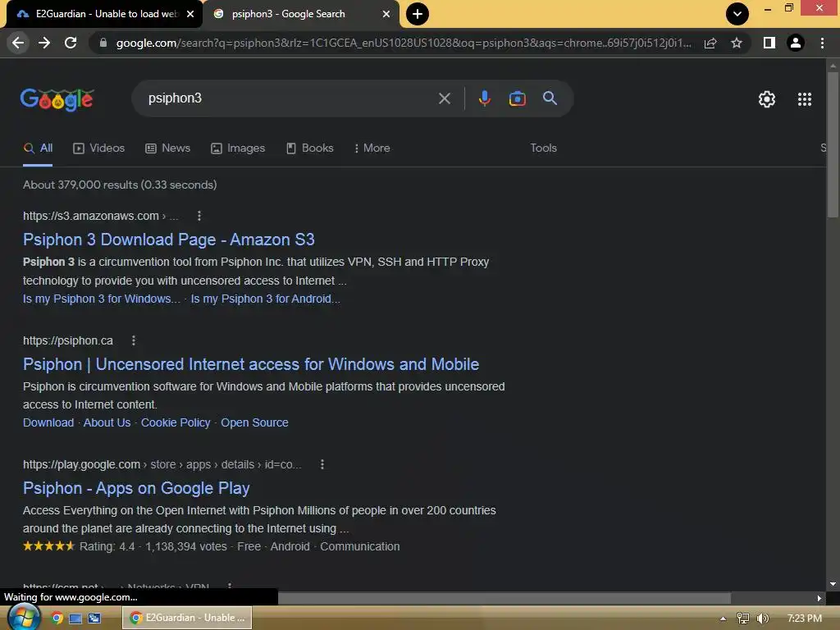Click into the psiphon3 search field

(x=290, y=98)
